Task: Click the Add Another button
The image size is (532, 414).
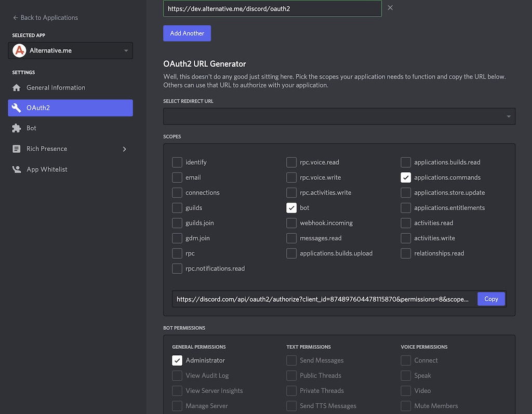Action: click(187, 33)
